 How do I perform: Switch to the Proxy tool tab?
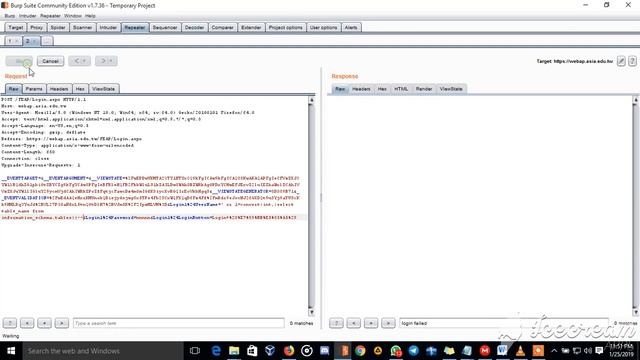[x=36, y=27]
